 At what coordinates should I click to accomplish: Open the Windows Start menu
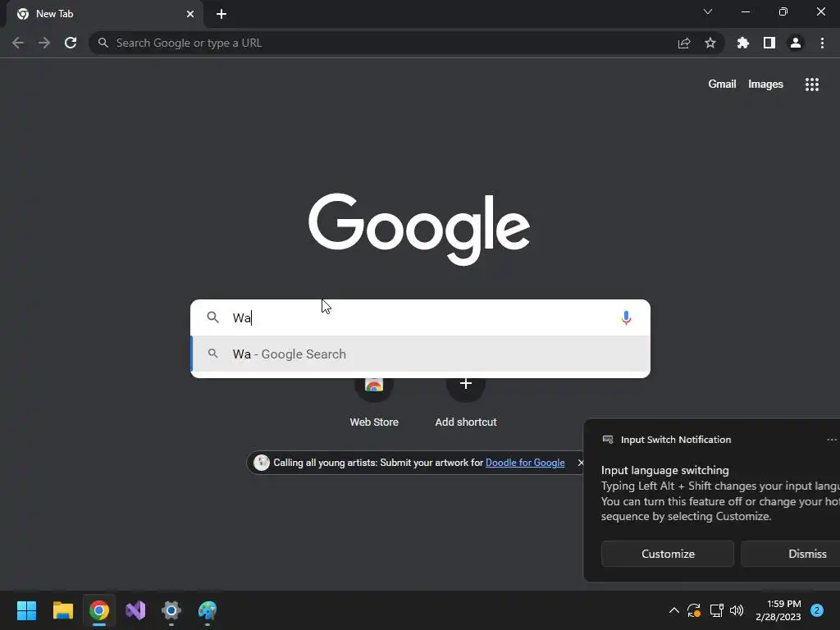tap(26, 610)
